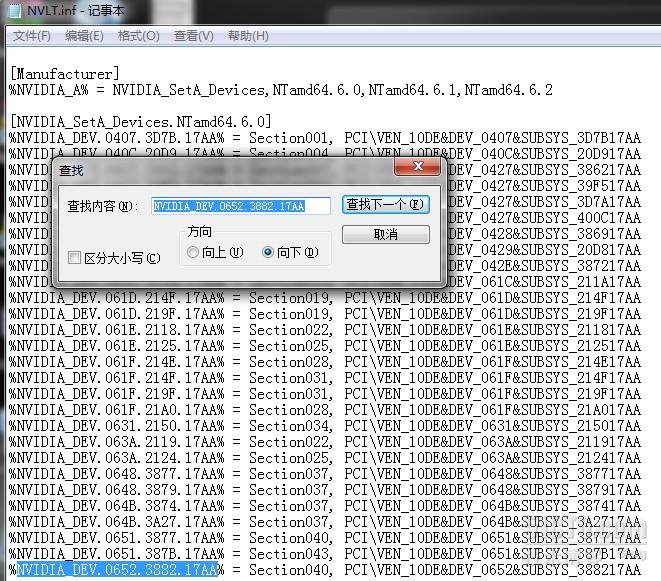Viewport: 661px width, 581px height.
Task: Open the 帮助(H) menu
Action: tap(248, 36)
